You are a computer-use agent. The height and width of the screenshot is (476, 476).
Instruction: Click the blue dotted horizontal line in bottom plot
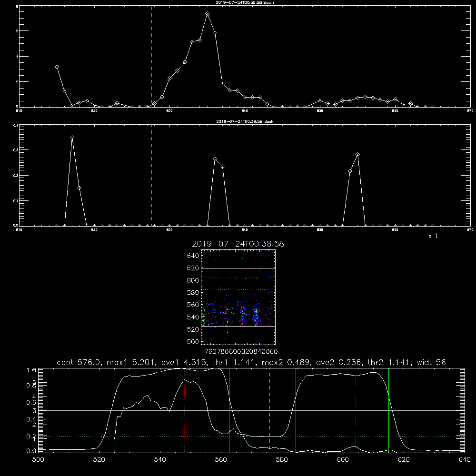pyautogui.click(x=251, y=436)
